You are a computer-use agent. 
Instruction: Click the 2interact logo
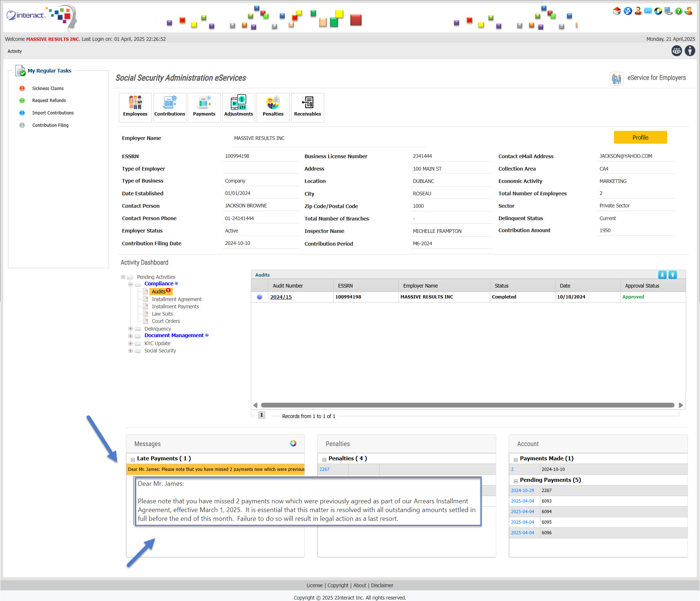coord(42,17)
